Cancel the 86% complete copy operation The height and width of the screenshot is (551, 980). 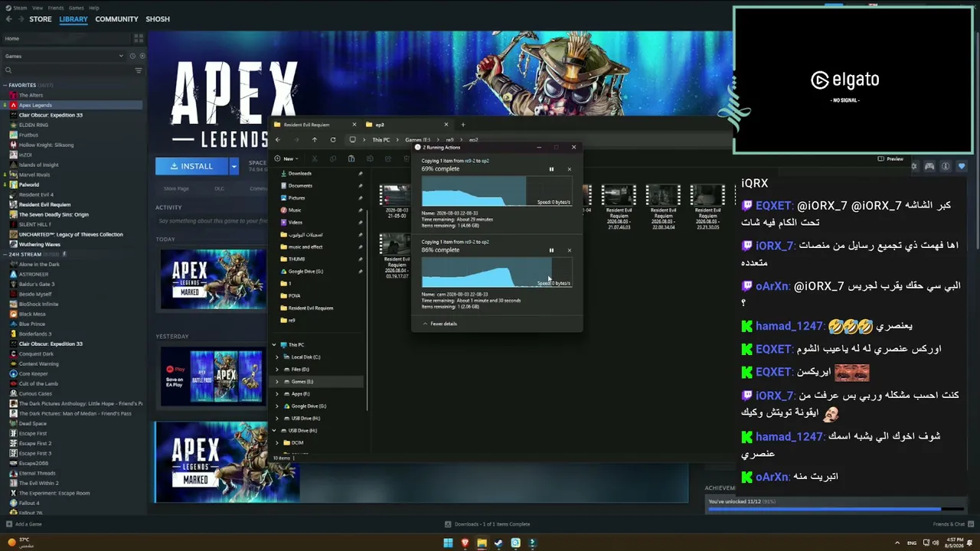569,250
